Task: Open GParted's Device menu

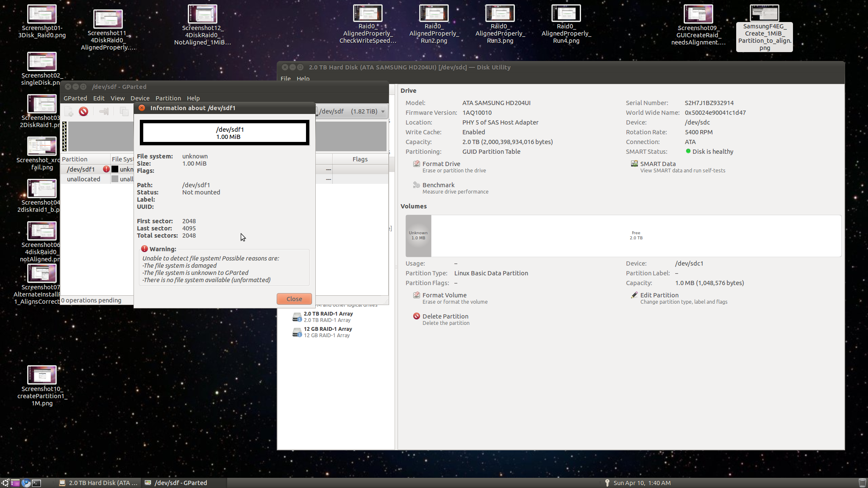Action: tap(140, 98)
